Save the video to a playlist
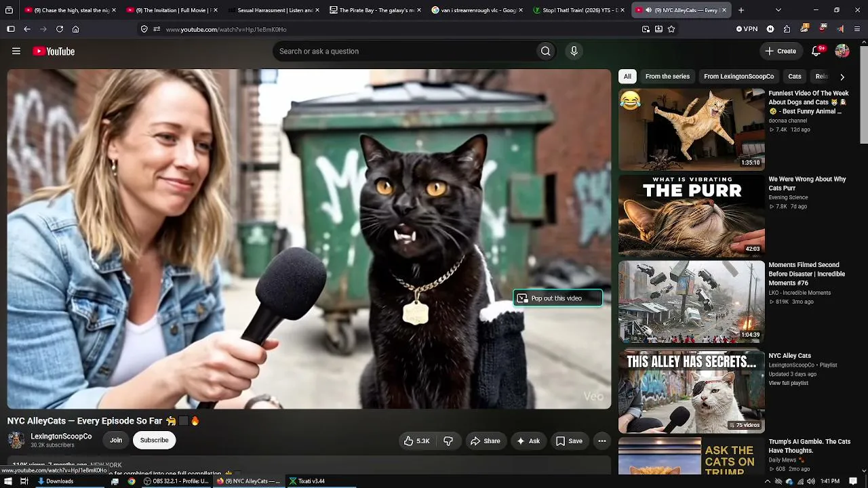The image size is (868, 488). pos(569,441)
